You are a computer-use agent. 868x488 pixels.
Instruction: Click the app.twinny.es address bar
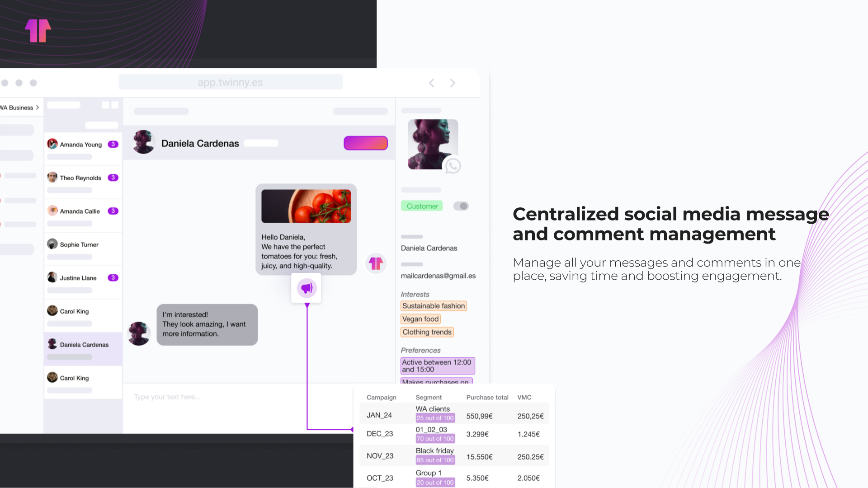pos(230,82)
